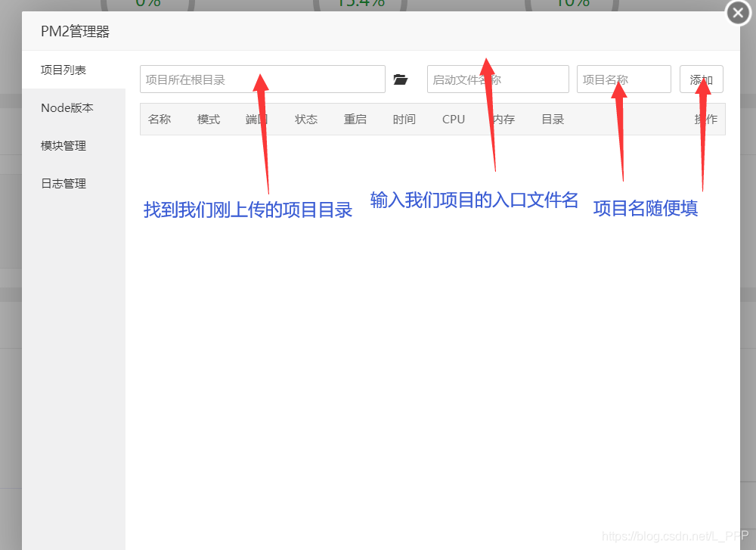Click the 操作 column header
Viewport: 756px width, 550px height.
(706, 120)
